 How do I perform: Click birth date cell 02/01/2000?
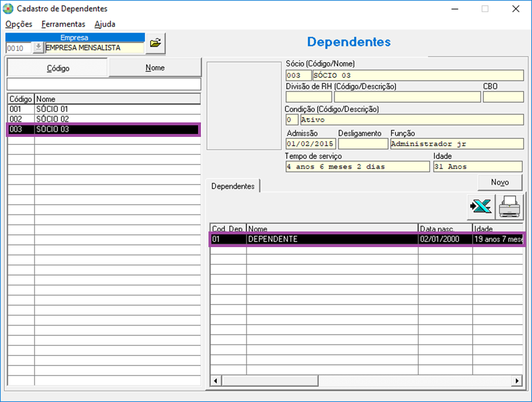445,240
